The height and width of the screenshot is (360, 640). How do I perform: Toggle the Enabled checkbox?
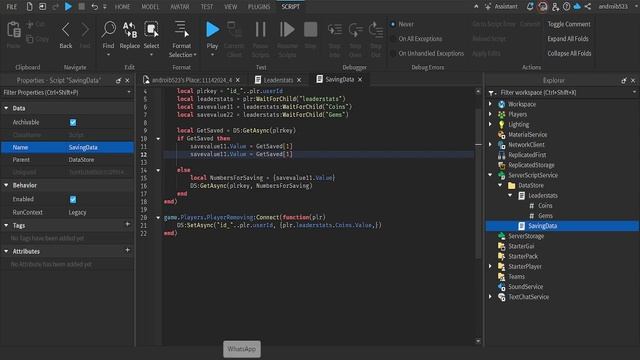pos(73,200)
